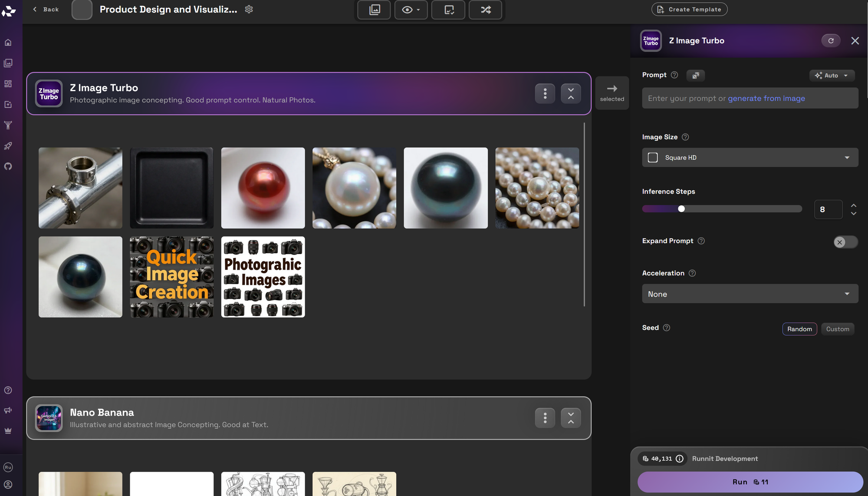Select the Random seed option
The image size is (868, 496).
tap(799, 329)
